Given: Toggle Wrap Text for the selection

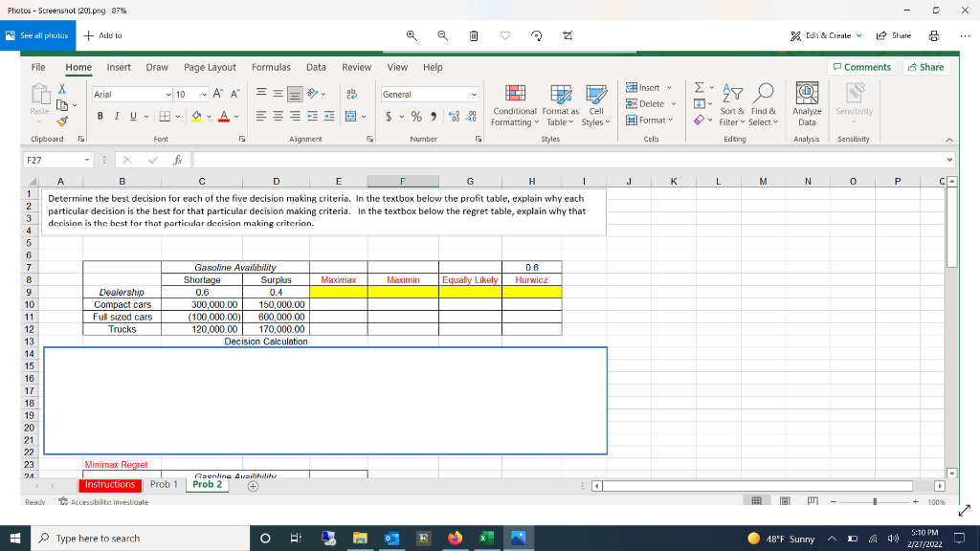Looking at the screenshot, I should pos(350,93).
